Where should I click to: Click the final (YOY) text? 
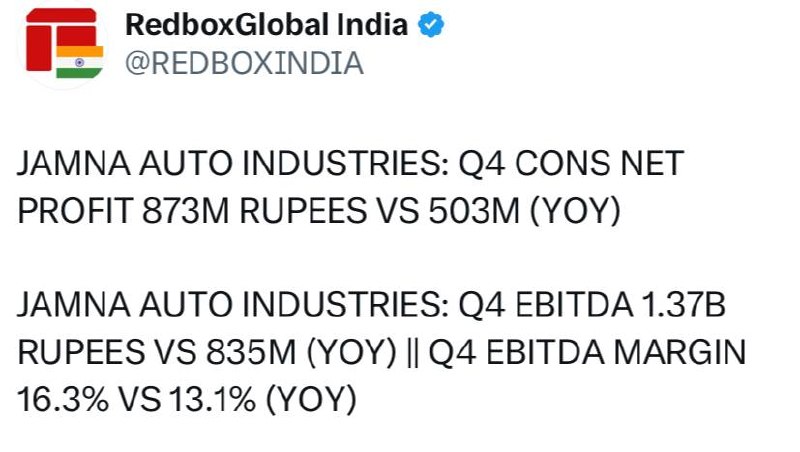[311, 399]
